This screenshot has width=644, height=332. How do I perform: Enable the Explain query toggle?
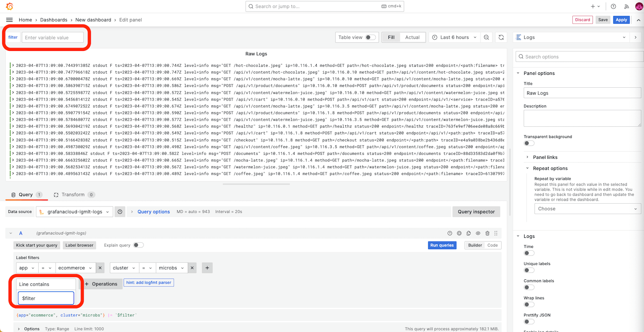click(x=138, y=245)
